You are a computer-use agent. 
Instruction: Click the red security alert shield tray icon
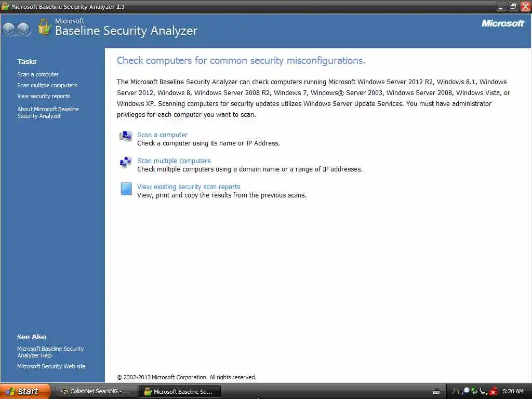coord(494,392)
